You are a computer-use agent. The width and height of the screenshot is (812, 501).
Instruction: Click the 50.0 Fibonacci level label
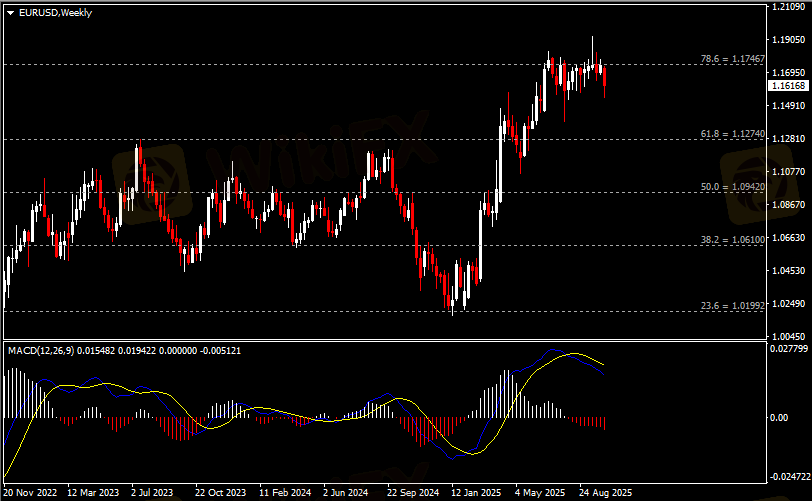(732, 187)
